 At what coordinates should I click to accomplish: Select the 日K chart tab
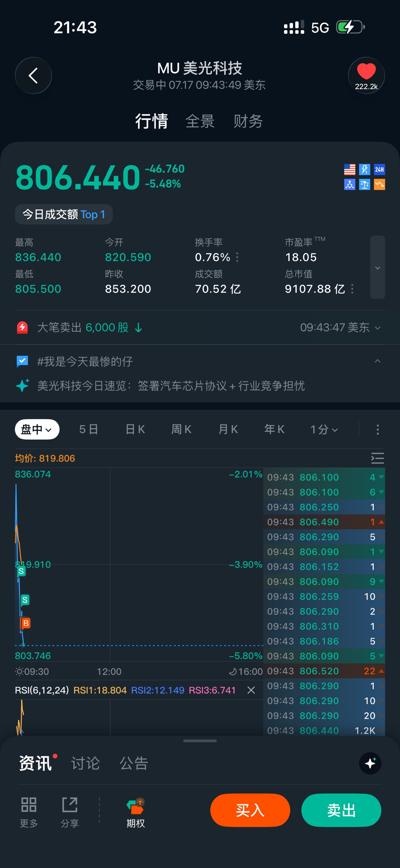[135, 429]
